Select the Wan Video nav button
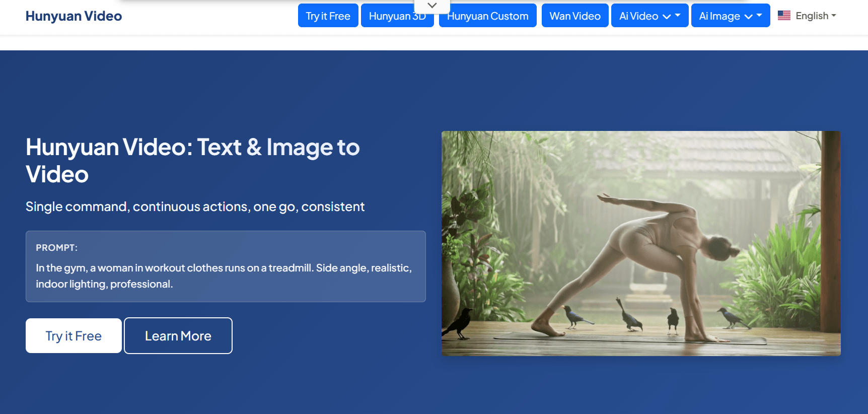The height and width of the screenshot is (414, 868). coord(574,16)
